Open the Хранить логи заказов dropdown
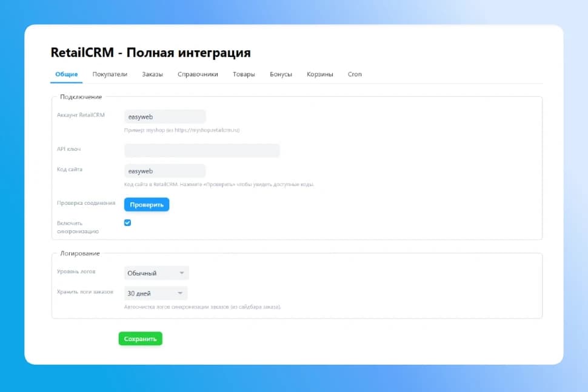The height and width of the screenshot is (392, 588). click(156, 293)
